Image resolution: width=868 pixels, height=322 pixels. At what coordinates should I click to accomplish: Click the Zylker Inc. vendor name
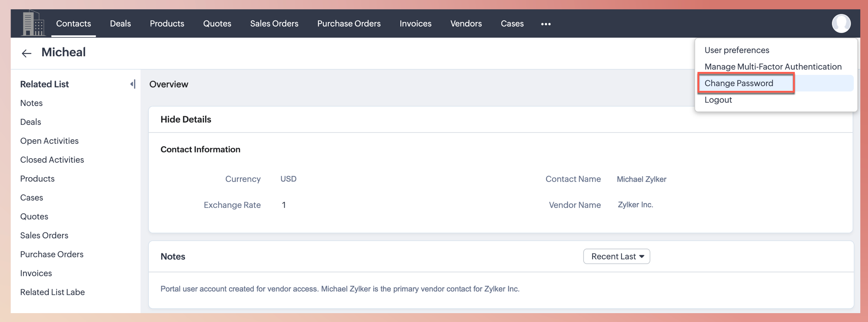click(635, 205)
